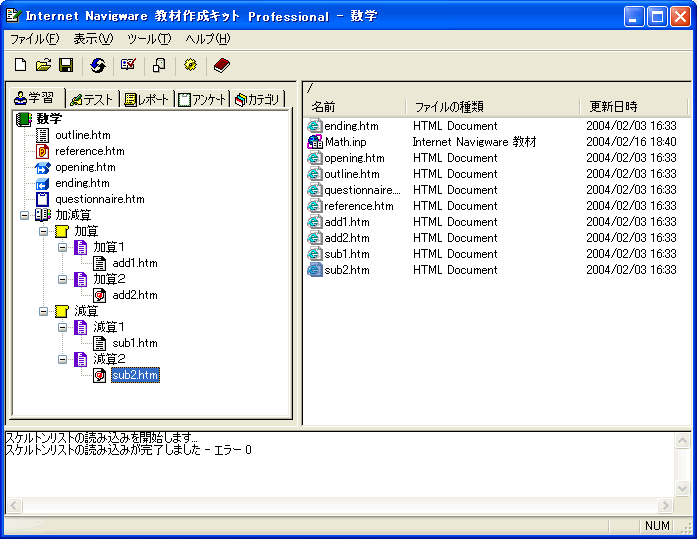Select add1.htm file name in the file list

click(x=347, y=222)
